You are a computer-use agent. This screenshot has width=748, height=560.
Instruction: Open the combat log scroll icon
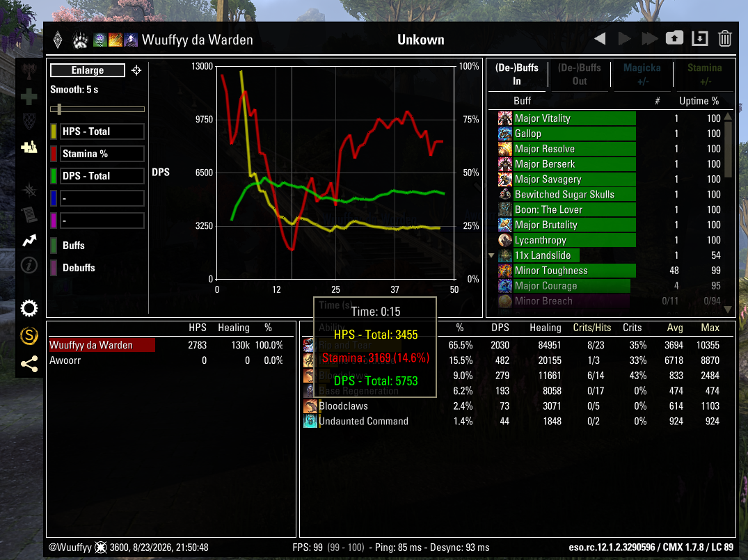point(29,215)
